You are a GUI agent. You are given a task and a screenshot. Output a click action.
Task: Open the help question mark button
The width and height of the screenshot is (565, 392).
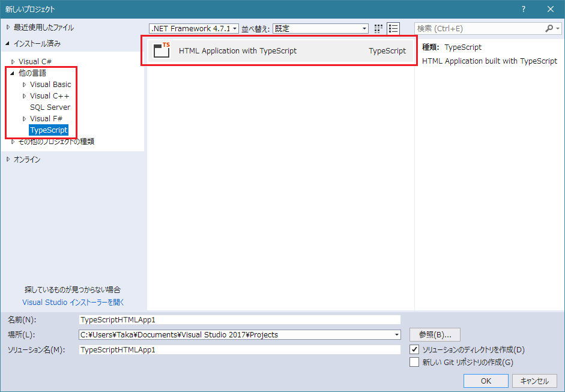[524, 10]
